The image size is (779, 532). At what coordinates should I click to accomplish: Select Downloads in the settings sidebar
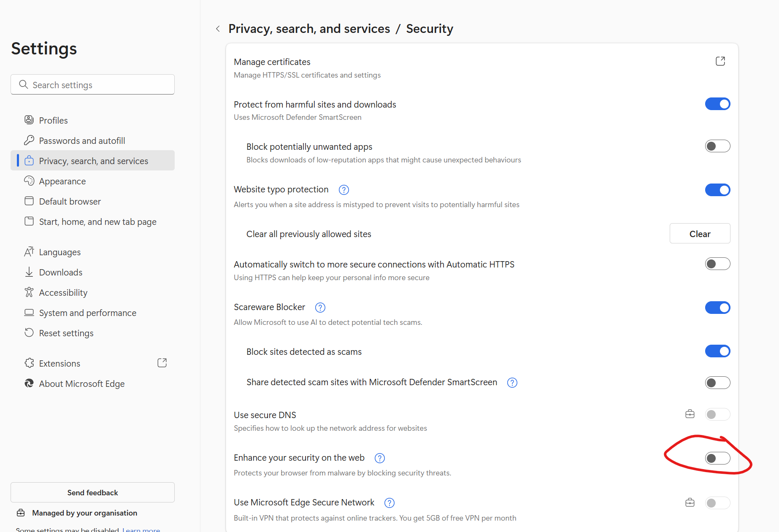tap(61, 272)
